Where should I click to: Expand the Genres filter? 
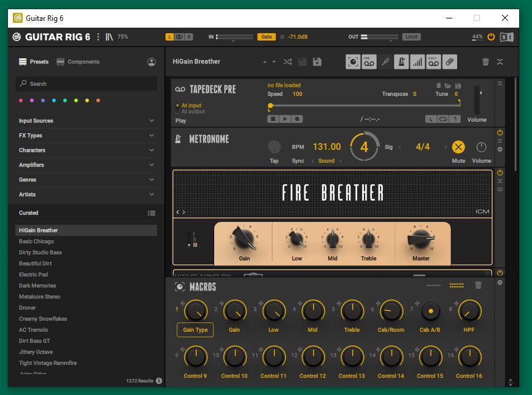coord(87,179)
